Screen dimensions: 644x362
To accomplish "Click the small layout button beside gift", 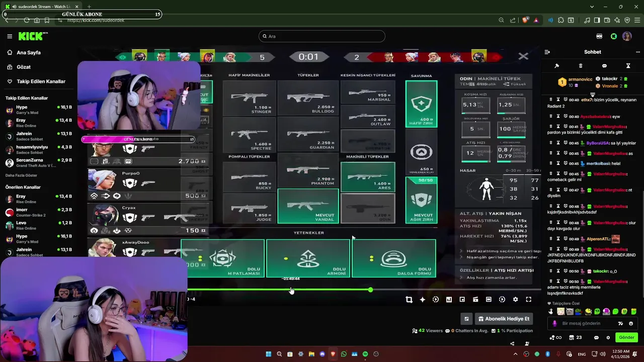I will pyautogui.click(x=466, y=319).
